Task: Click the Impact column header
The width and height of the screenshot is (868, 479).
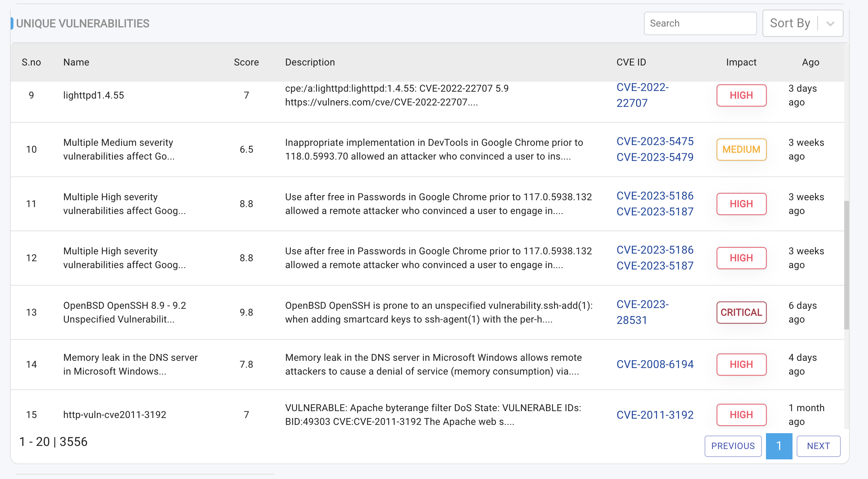Action: tap(741, 62)
